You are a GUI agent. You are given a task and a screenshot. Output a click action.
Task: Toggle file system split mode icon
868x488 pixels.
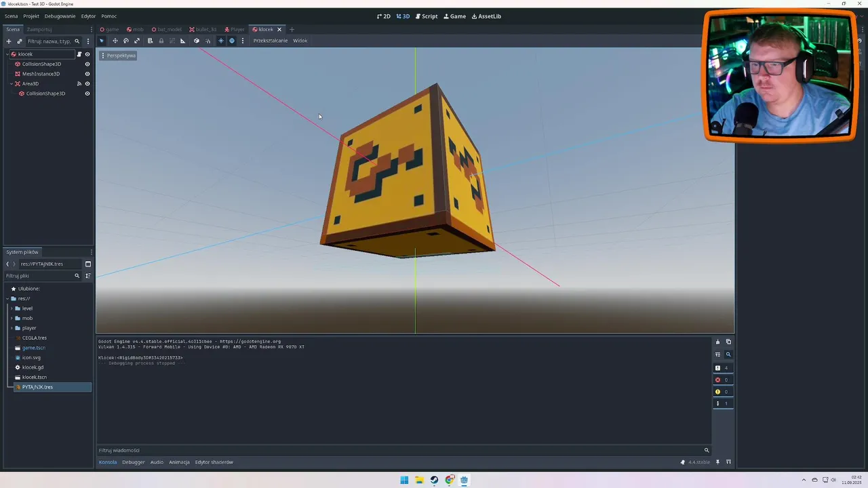click(87, 264)
